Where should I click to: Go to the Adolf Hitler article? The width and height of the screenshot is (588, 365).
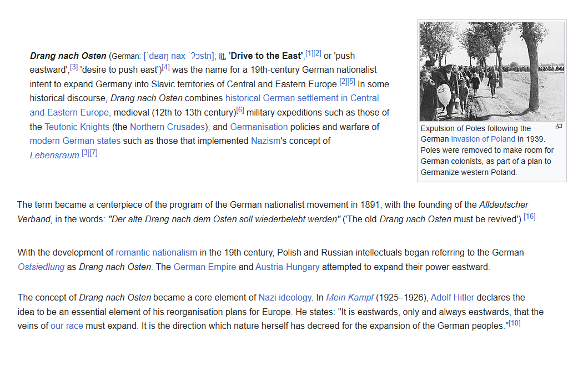453,298
